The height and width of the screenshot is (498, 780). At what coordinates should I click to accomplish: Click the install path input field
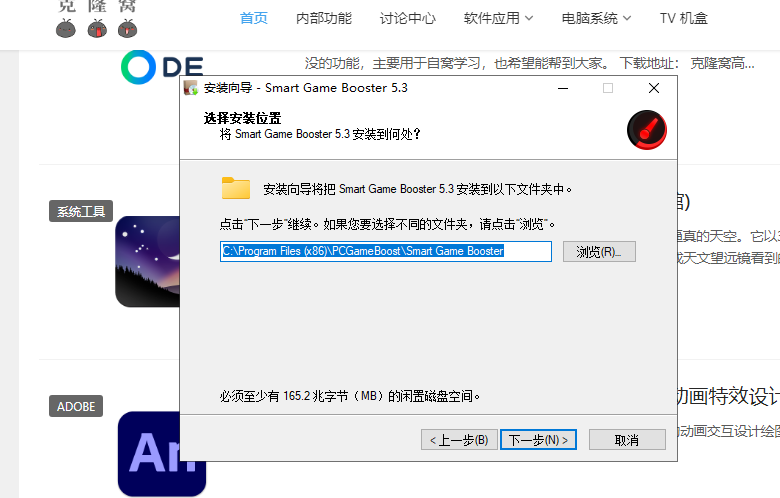386,251
